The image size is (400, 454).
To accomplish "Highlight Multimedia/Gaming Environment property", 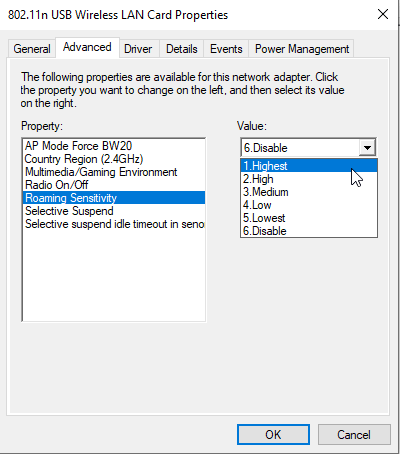I will point(114,172).
